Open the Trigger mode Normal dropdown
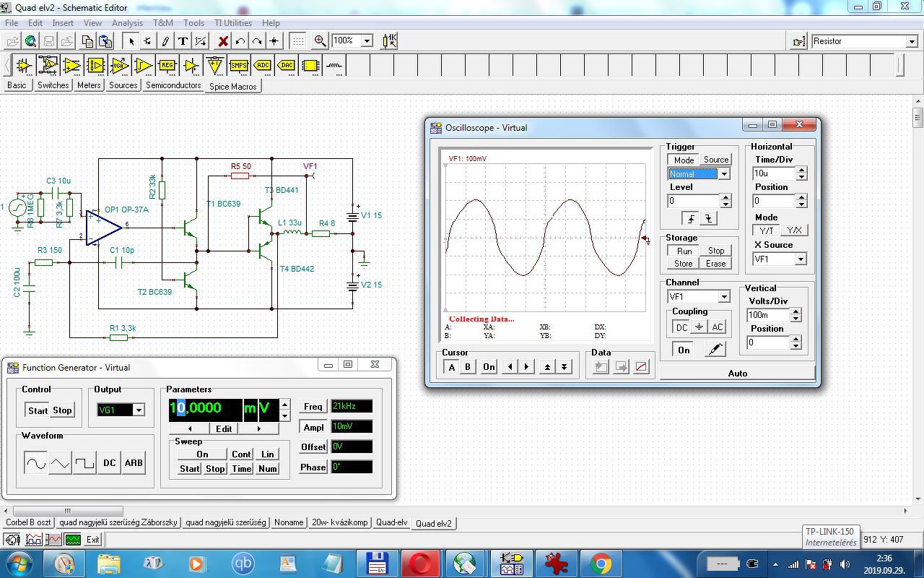 click(x=723, y=174)
